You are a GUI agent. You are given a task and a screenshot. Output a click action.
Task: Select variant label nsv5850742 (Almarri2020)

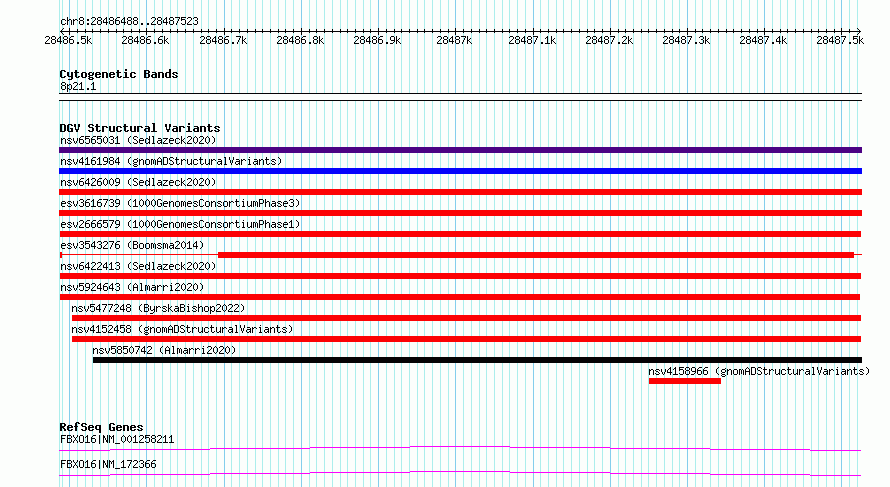pyautogui.click(x=164, y=350)
